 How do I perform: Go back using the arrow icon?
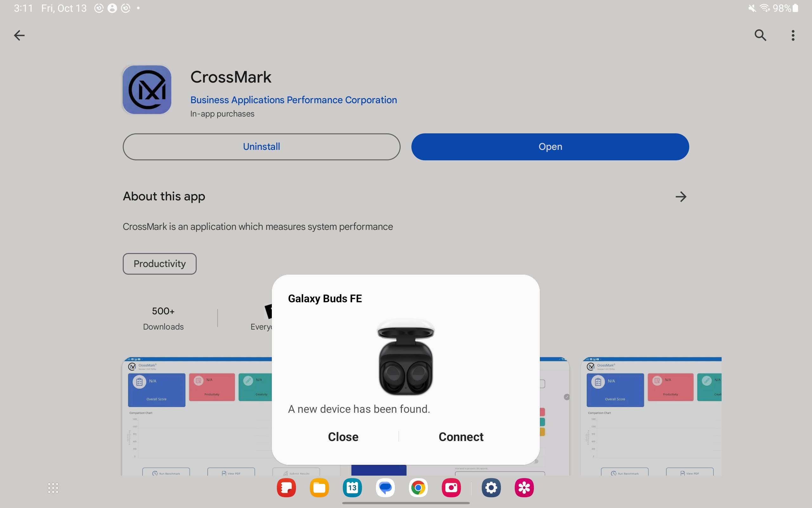coord(19,35)
